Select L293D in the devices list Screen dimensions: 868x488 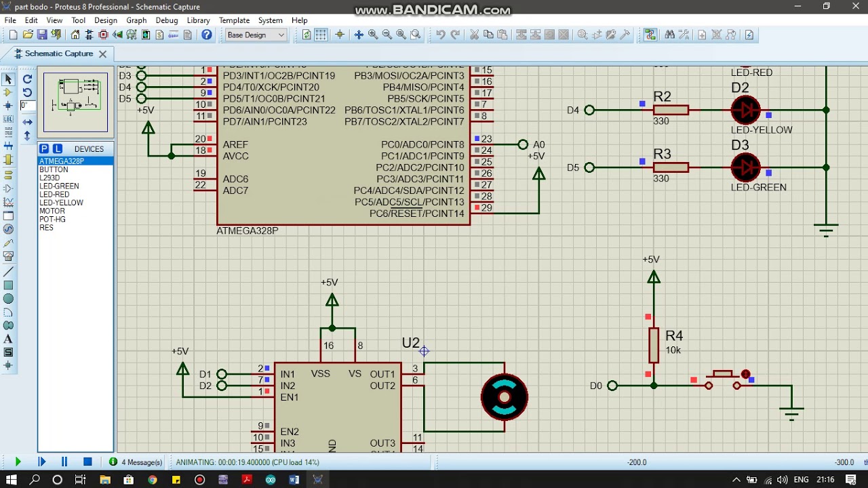tap(50, 178)
